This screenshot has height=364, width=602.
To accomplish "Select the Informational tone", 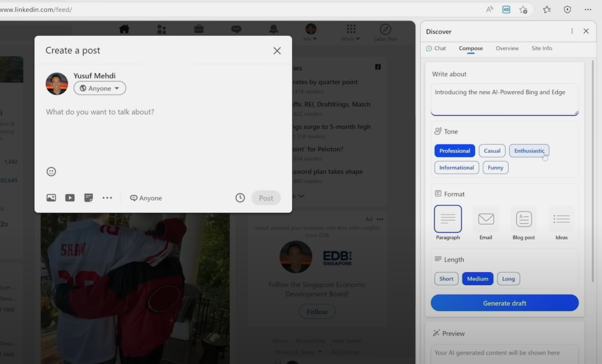I will [456, 168].
